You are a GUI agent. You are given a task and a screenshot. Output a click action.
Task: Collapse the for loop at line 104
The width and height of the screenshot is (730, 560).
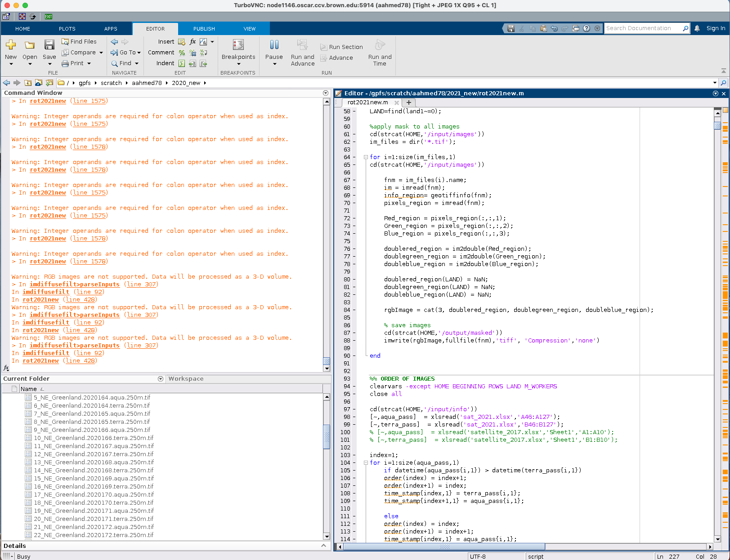click(366, 463)
